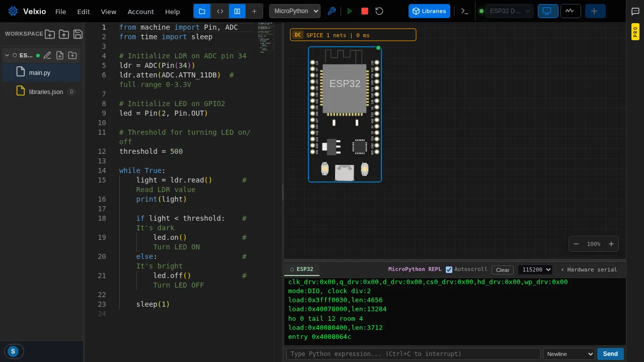The width and height of the screenshot is (644, 362).
Task: Focus the Python expression input field
Action: click(x=414, y=354)
